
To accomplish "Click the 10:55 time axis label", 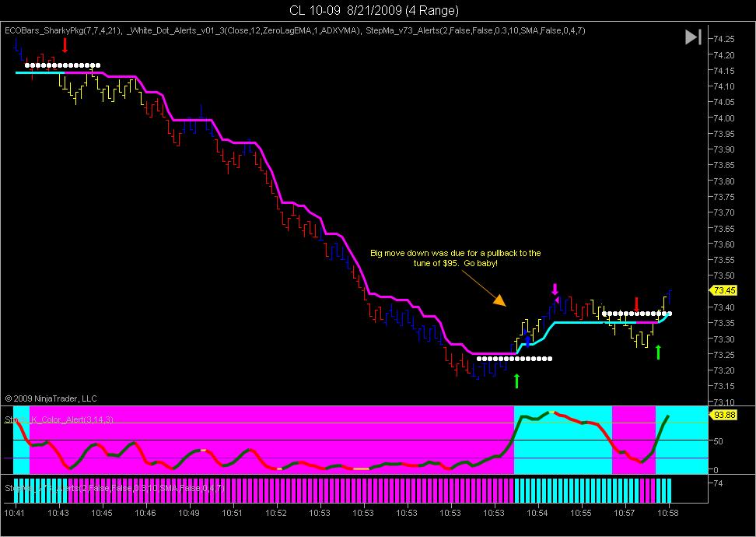I will (x=581, y=513).
